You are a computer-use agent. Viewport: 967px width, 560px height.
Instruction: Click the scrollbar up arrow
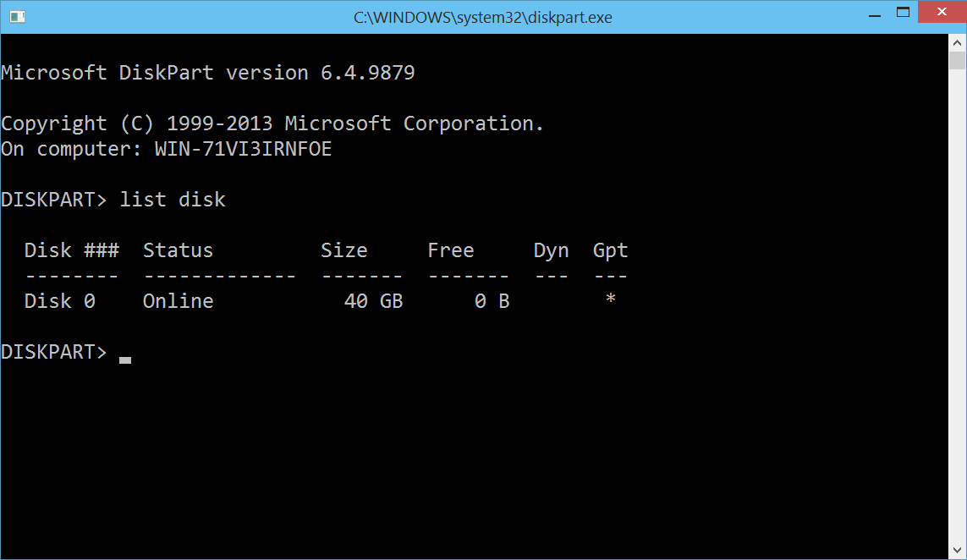pyautogui.click(x=957, y=43)
